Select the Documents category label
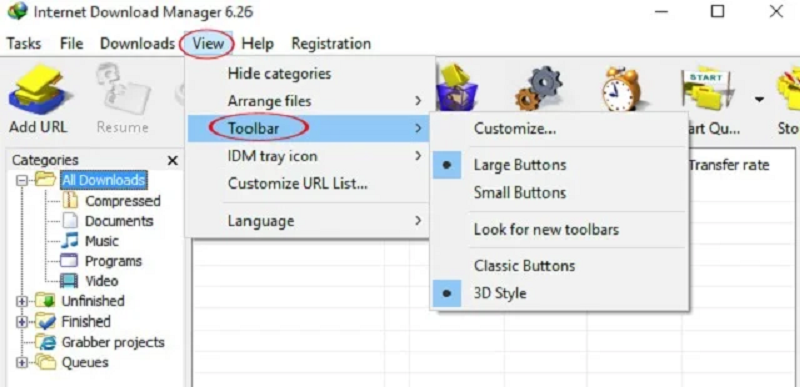 click(119, 221)
